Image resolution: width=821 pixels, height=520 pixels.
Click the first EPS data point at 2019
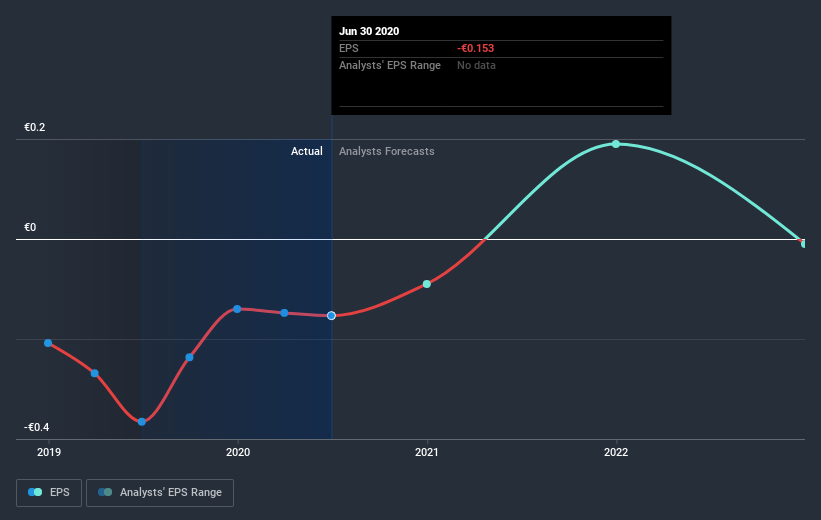(x=48, y=343)
